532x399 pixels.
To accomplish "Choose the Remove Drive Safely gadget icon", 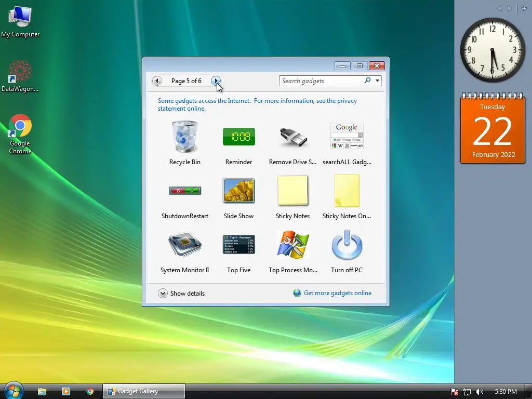I will click(x=293, y=137).
